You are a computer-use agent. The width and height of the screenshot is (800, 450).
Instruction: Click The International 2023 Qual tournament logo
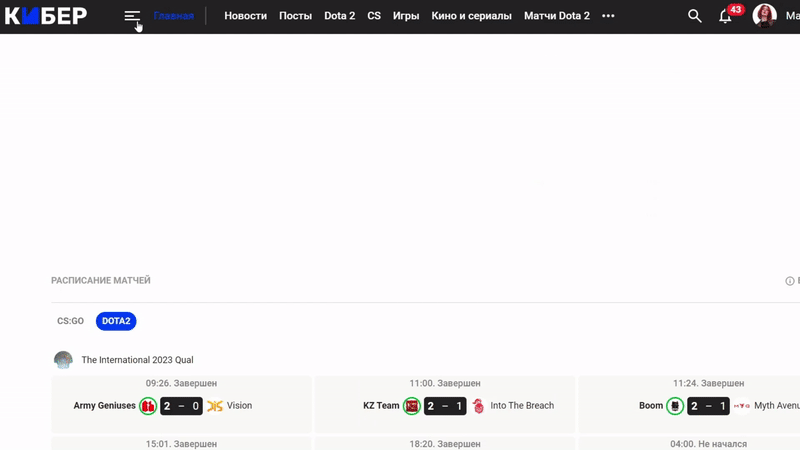coord(63,360)
